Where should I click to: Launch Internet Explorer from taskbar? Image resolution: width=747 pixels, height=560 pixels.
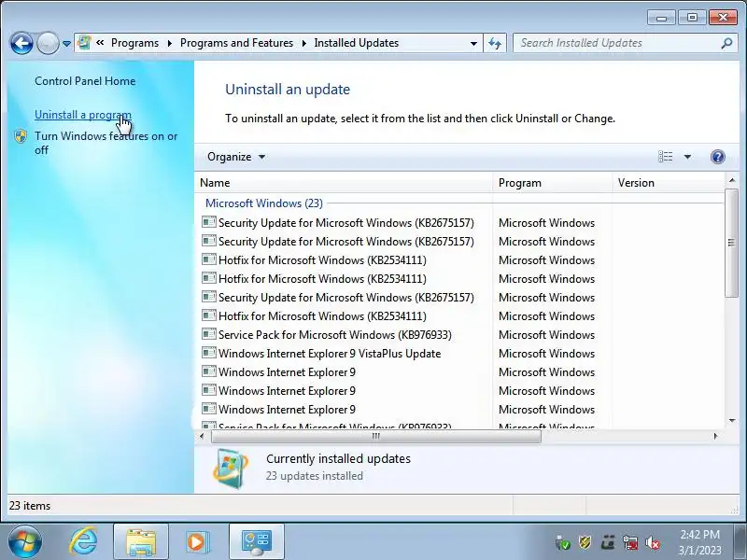83,541
